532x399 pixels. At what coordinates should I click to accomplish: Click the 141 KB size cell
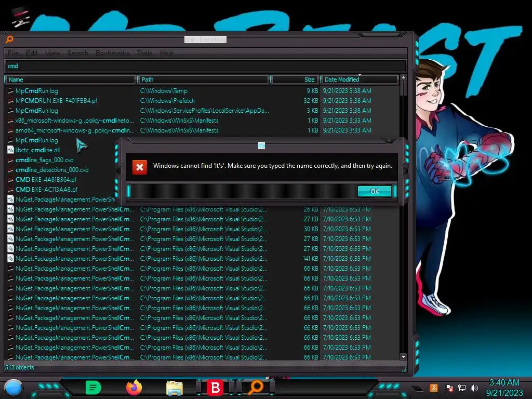(310, 259)
